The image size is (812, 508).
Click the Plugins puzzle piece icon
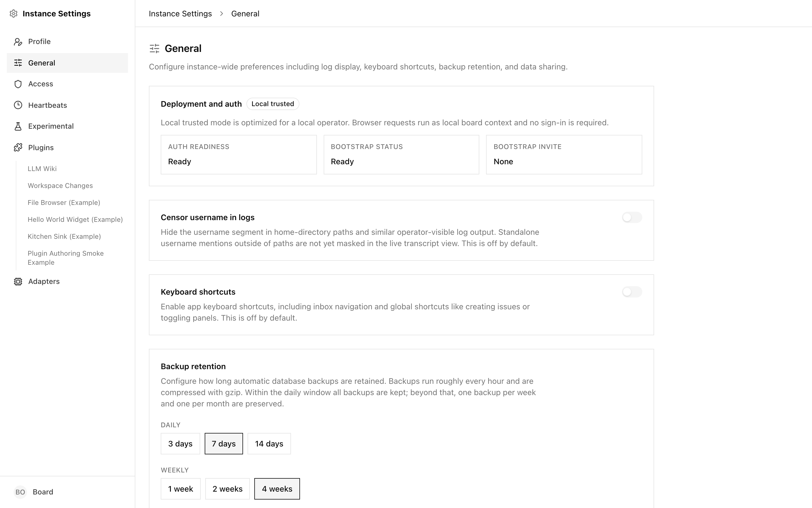pos(18,148)
